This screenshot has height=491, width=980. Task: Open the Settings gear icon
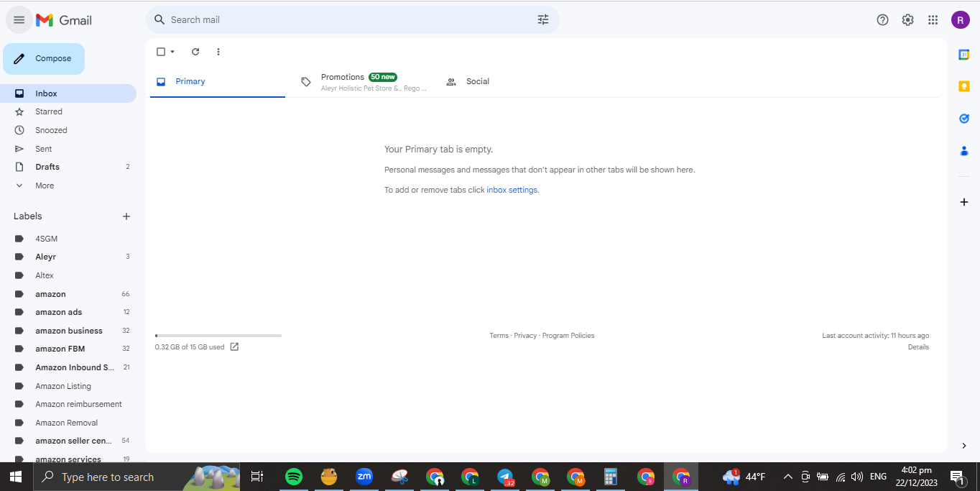tap(908, 20)
